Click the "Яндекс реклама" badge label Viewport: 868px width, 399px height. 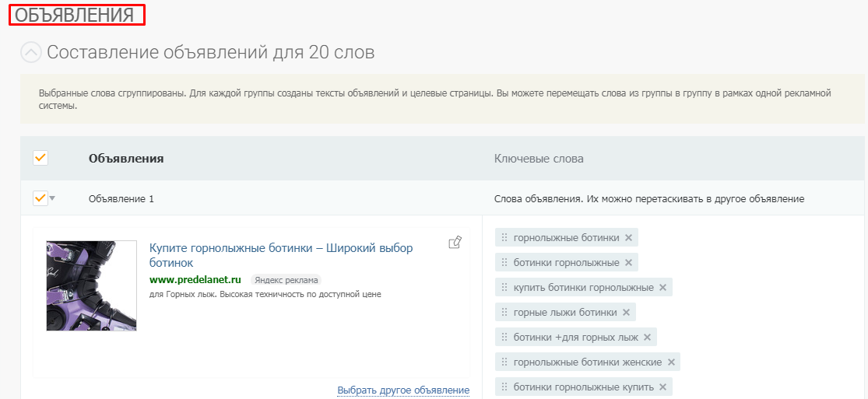coord(286,280)
